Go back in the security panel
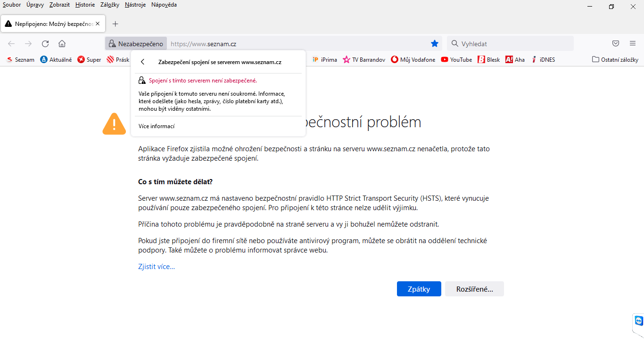644x343 pixels. point(143,62)
